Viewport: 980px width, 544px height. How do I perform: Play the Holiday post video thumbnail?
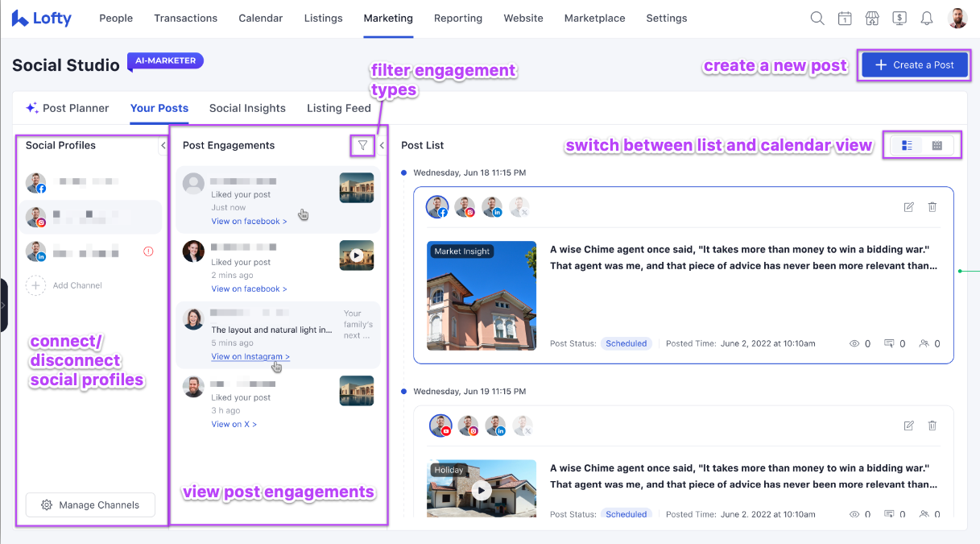click(482, 489)
